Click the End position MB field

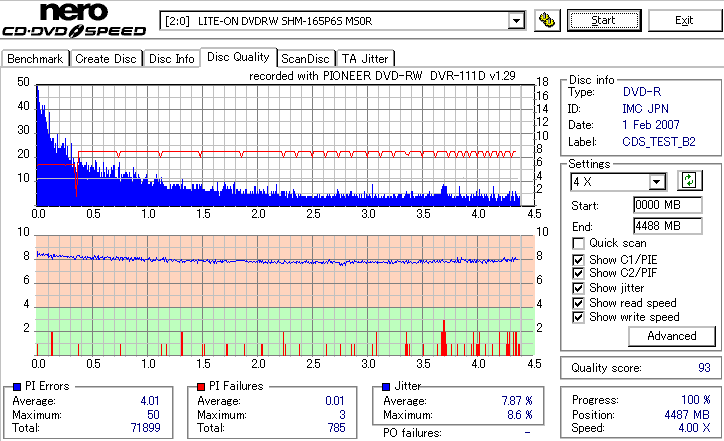pos(668,226)
